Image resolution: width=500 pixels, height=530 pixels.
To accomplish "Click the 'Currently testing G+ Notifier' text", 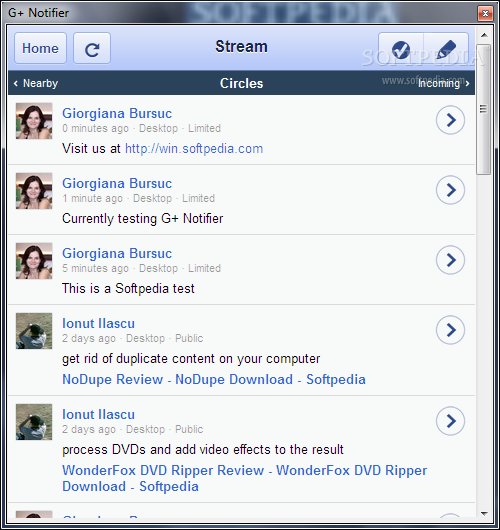I will tap(143, 219).
